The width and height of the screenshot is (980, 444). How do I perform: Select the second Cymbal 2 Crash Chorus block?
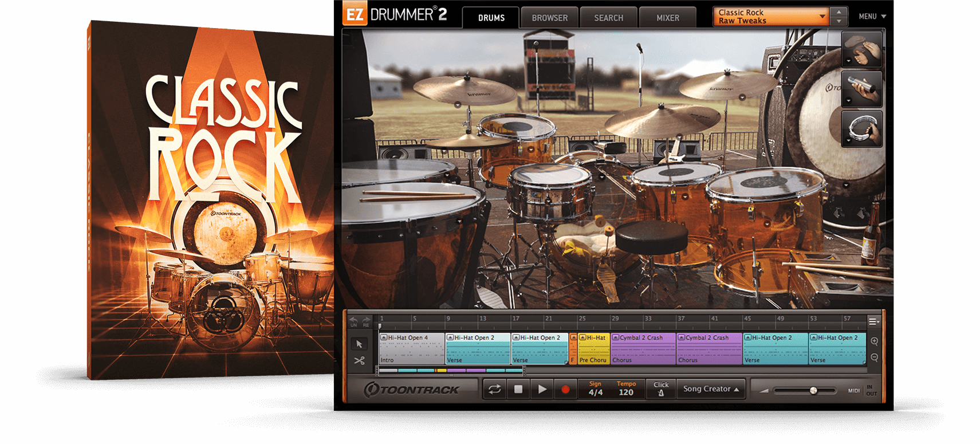point(709,348)
